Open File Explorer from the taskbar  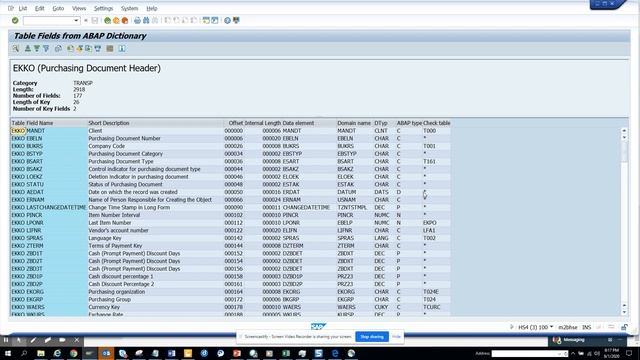[41, 353]
